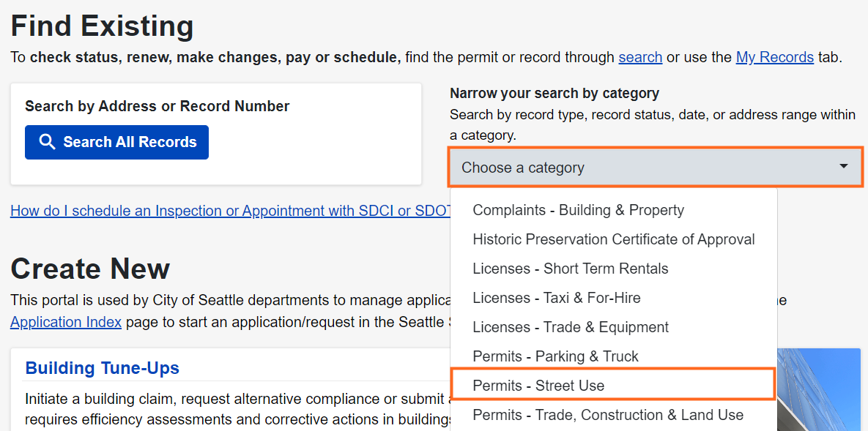The height and width of the screenshot is (431, 868).
Task: Open the Building Tune-Ups heading link
Action: (102, 367)
